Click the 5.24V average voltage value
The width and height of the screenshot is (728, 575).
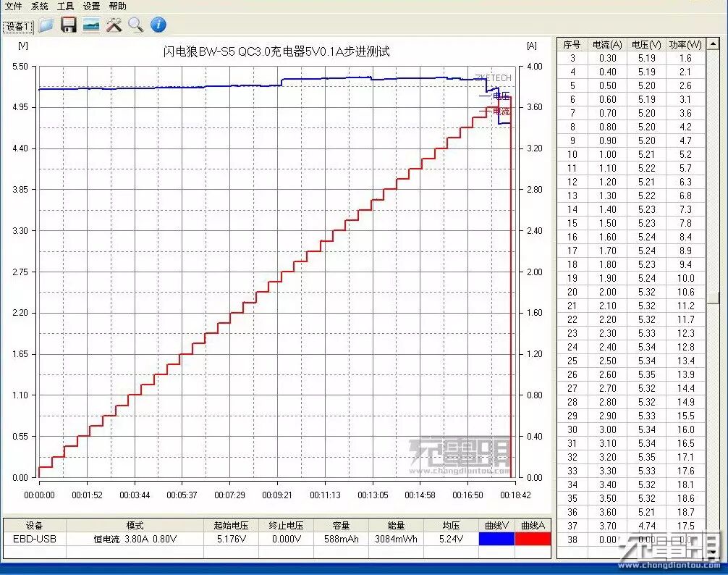[451, 539]
